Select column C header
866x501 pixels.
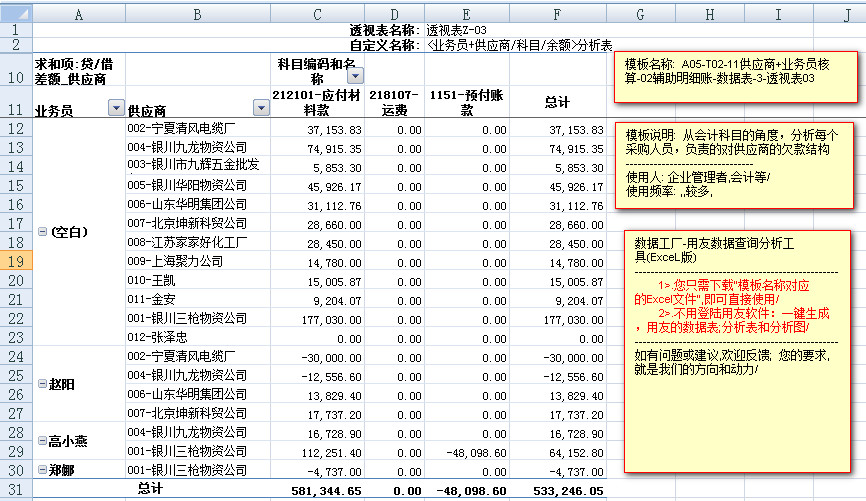[317, 15]
